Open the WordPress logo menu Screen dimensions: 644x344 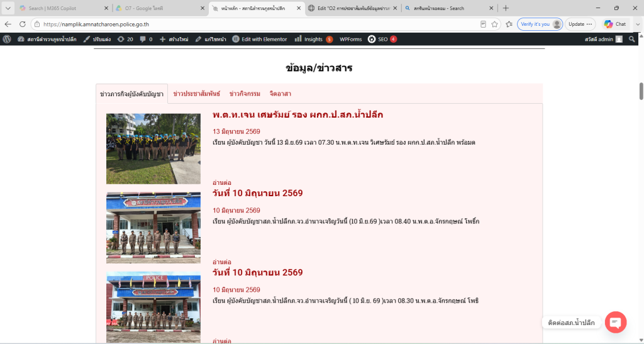6,39
